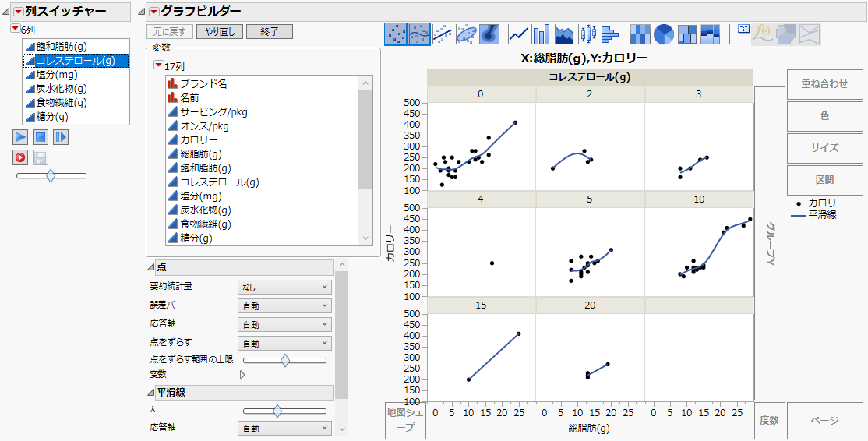Screen dimensions: 868x441
Task: Select 総脂肪(g) in the variables list
Action: click(x=263, y=153)
